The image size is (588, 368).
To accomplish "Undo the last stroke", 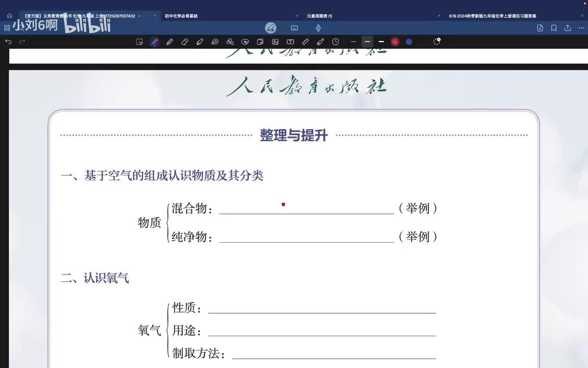I will (x=9, y=42).
